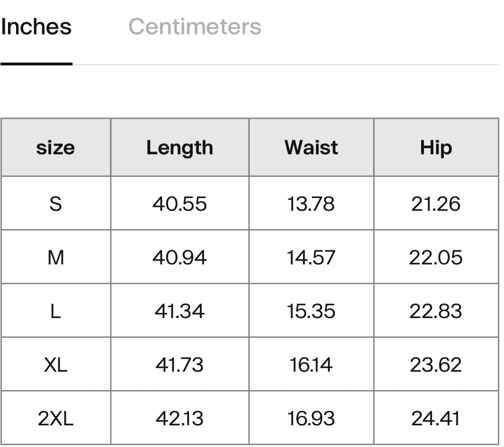Select the L size row label
504x447 pixels.
(x=56, y=311)
